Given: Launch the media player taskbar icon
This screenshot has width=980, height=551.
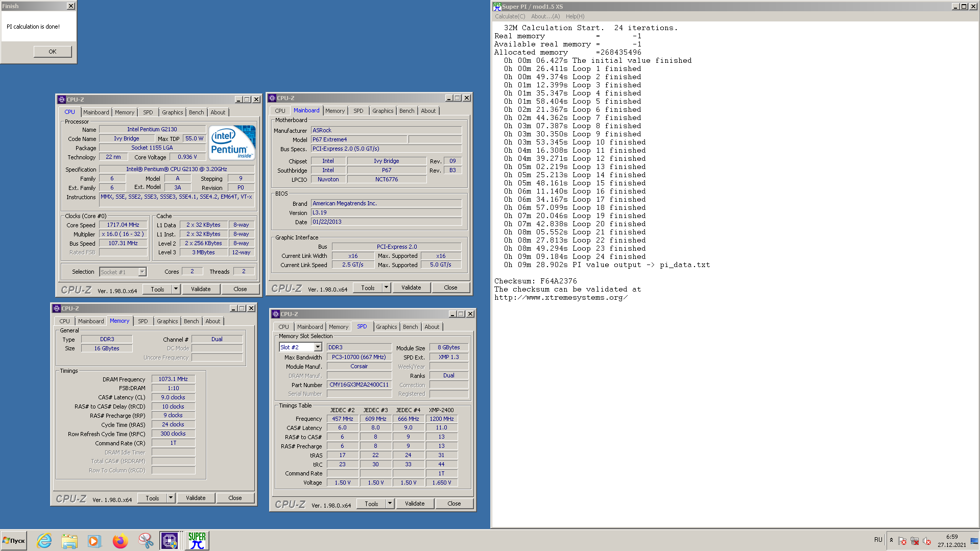Looking at the screenshot, I should click(x=94, y=540).
